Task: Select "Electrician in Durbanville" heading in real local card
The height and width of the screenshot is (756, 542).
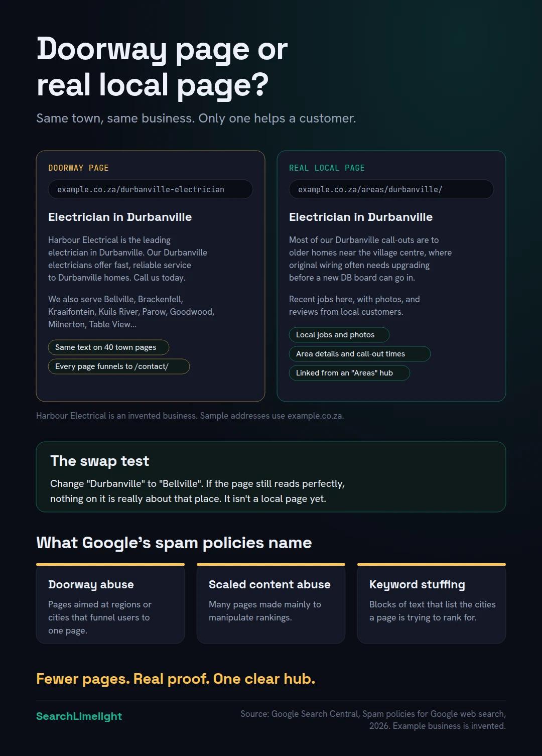Action: click(x=361, y=217)
